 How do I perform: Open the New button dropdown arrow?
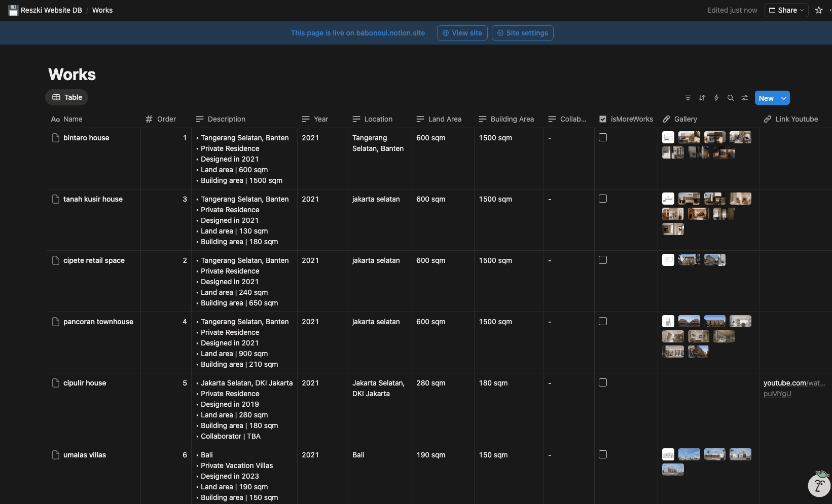(x=783, y=98)
